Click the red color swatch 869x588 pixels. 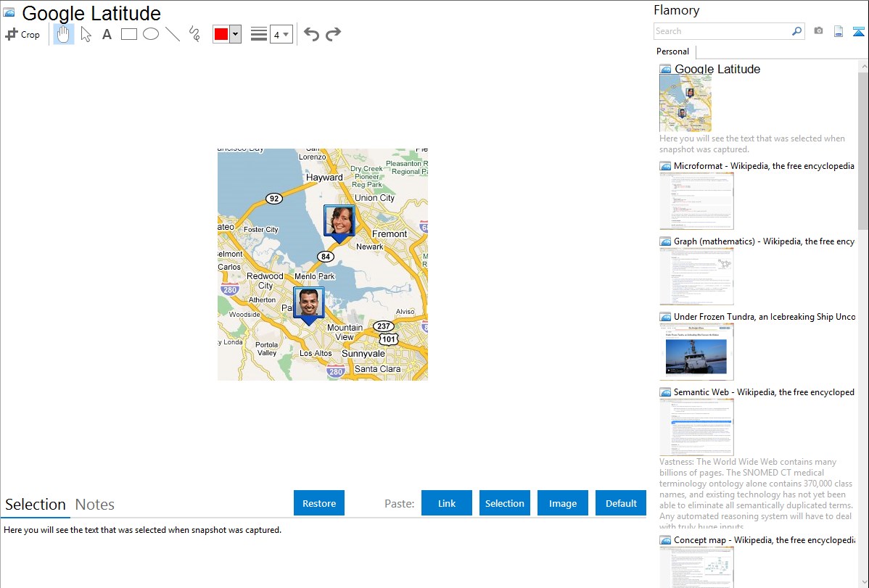click(221, 34)
